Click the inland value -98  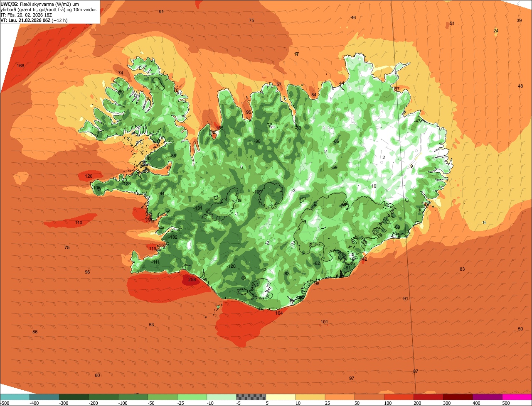(x=257, y=141)
